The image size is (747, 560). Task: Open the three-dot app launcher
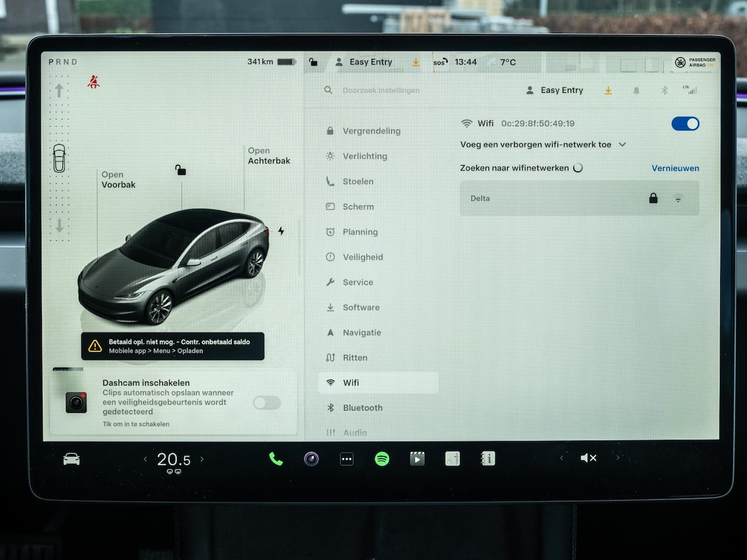tap(347, 459)
